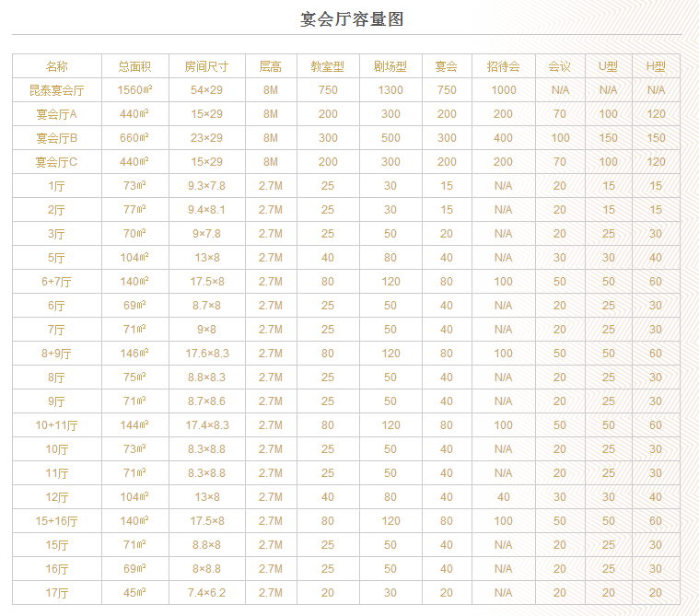
Task: Select the U型 column header
Action: click(608, 66)
